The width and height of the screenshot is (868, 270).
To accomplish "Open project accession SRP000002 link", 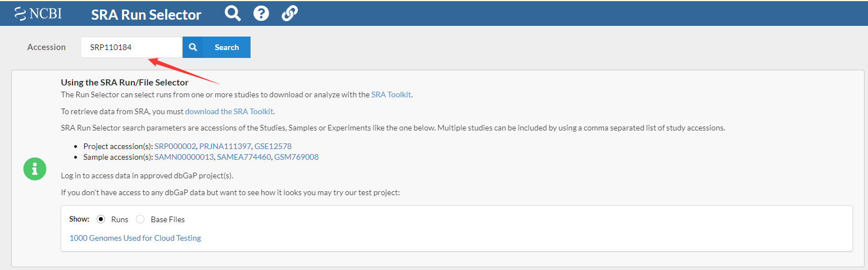I will tap(175, 146).
